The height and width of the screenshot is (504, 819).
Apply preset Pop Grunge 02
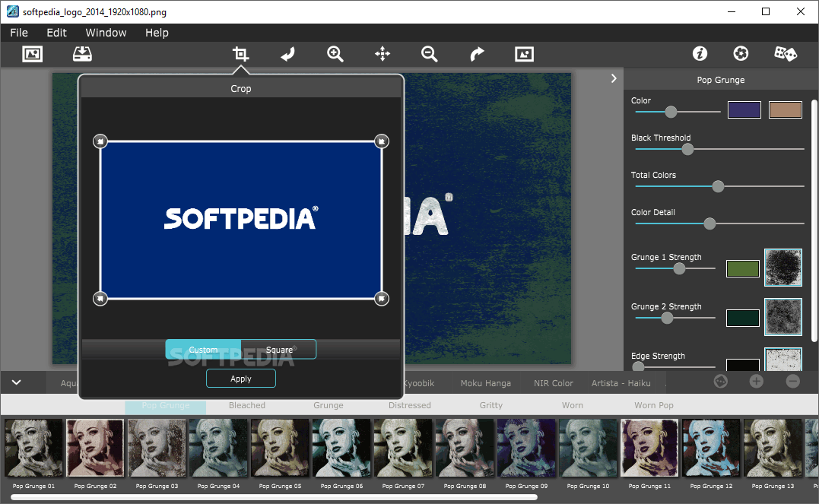[95, 448]
